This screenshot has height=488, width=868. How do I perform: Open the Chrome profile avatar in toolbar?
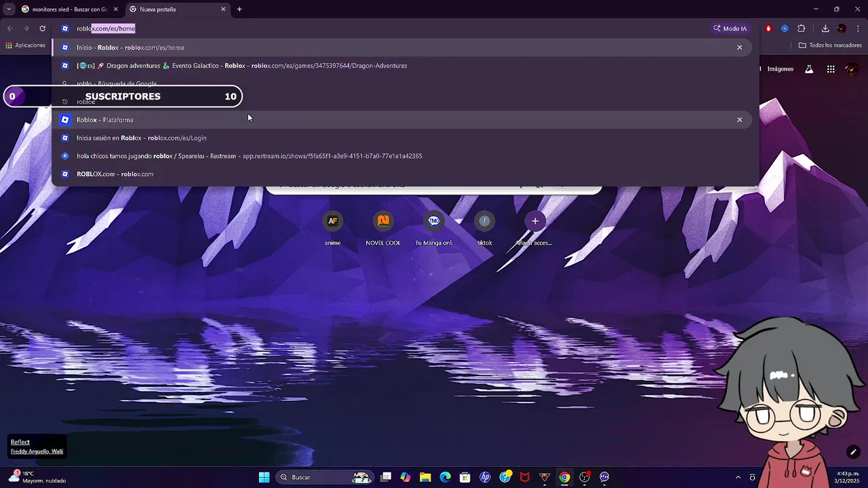pyautogui.click(x=842, y=28)
